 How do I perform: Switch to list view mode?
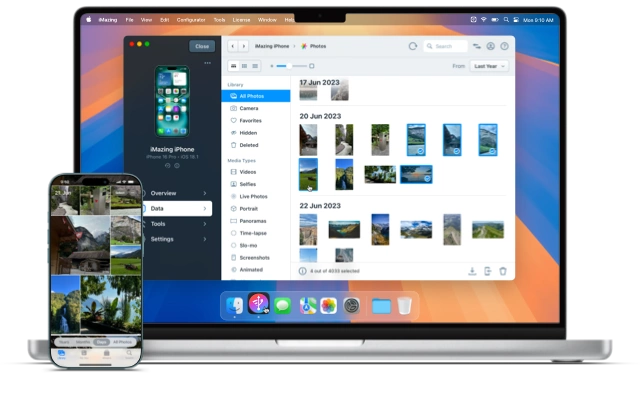click(255, 66)
